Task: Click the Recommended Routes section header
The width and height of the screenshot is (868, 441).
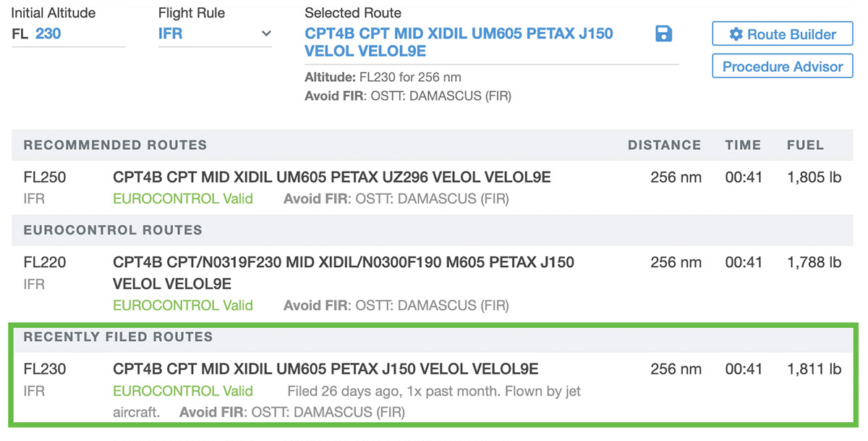Action: tap(115, 145)
